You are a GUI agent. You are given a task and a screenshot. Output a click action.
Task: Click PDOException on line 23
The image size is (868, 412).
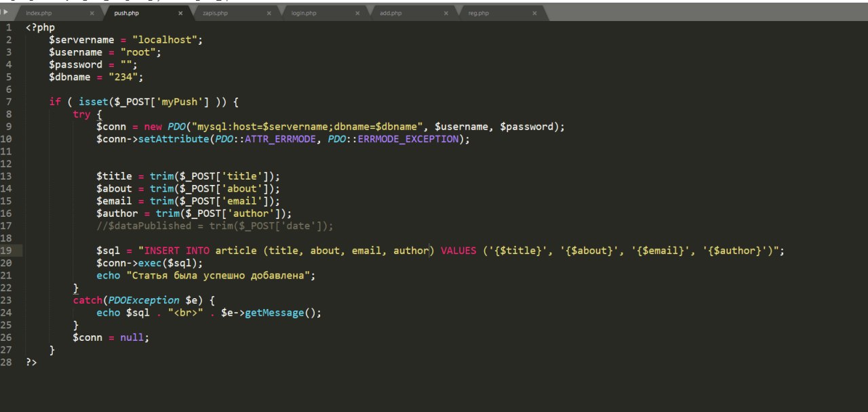(143, 300)
